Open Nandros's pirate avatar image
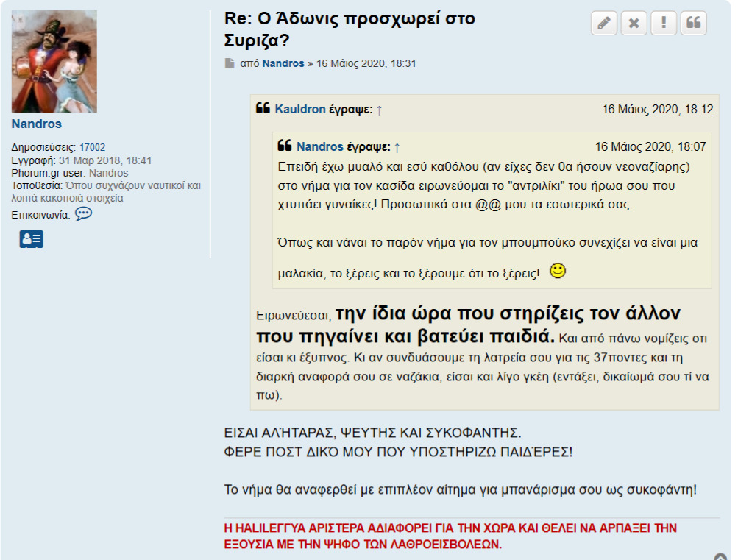Viewport: 738px width, 560px height. tap(54, 61)
